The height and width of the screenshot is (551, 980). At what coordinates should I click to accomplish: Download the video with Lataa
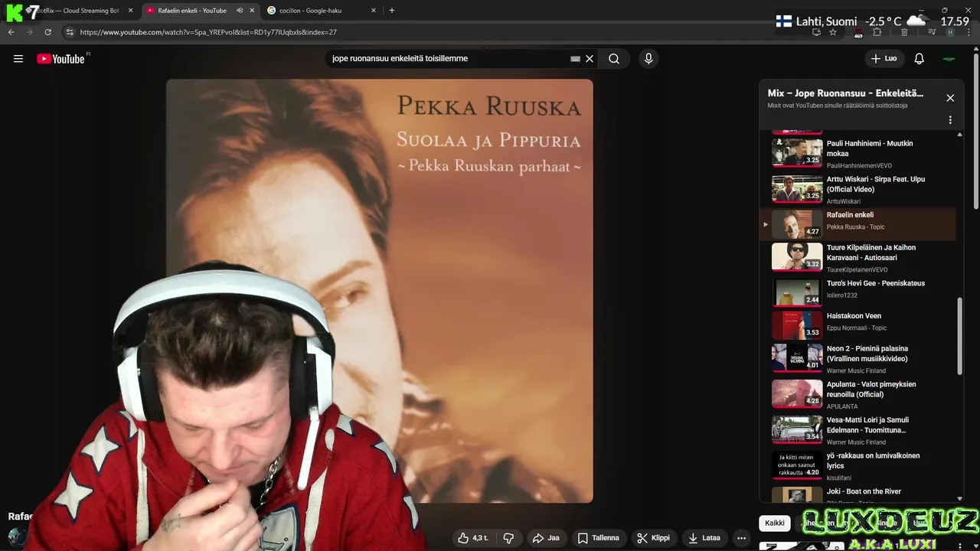click(704, 538)
